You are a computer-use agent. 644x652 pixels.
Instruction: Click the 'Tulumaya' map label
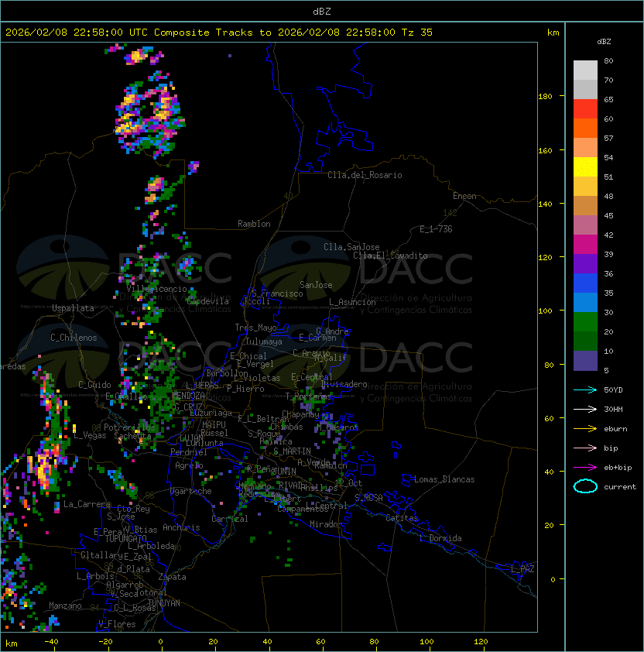(x=264, y=341)
